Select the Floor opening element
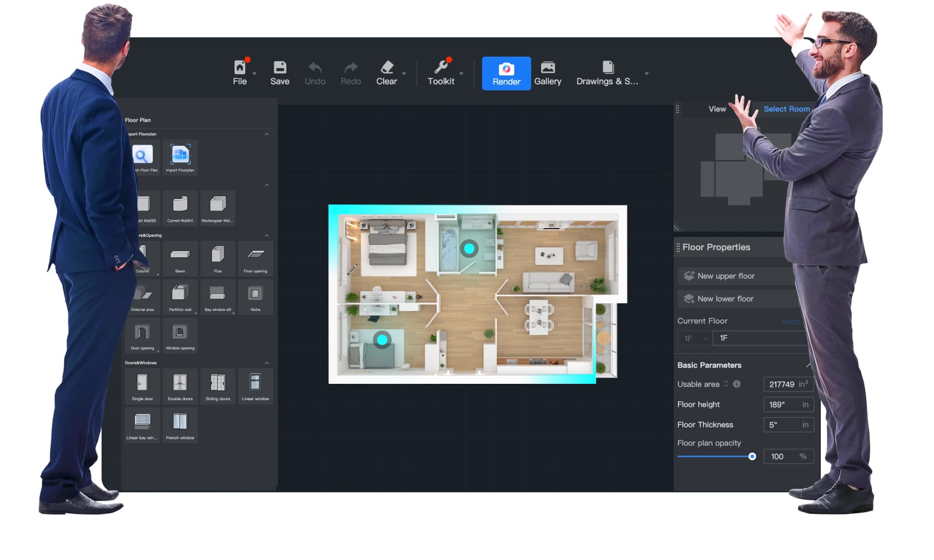This screenshot has height=560, width=934. point(255,258)
